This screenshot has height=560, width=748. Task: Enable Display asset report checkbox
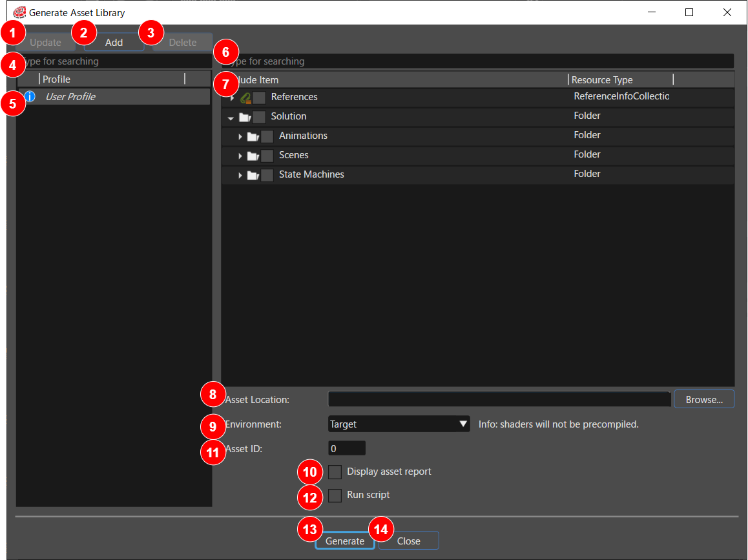335,472
